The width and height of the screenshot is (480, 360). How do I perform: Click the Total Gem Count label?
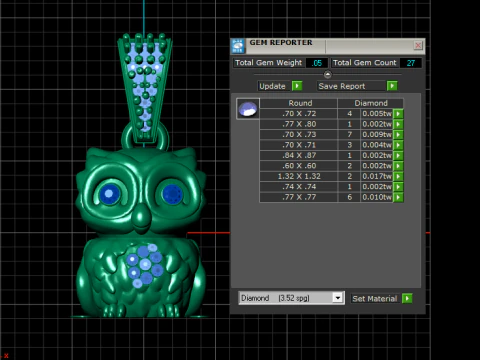click(x=365, y=63)
